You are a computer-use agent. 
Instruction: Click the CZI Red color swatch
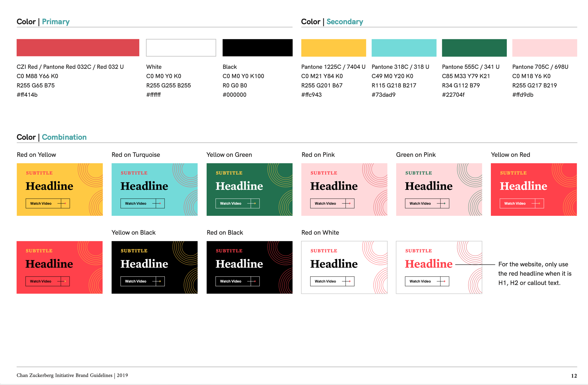(x=78, y=48)
